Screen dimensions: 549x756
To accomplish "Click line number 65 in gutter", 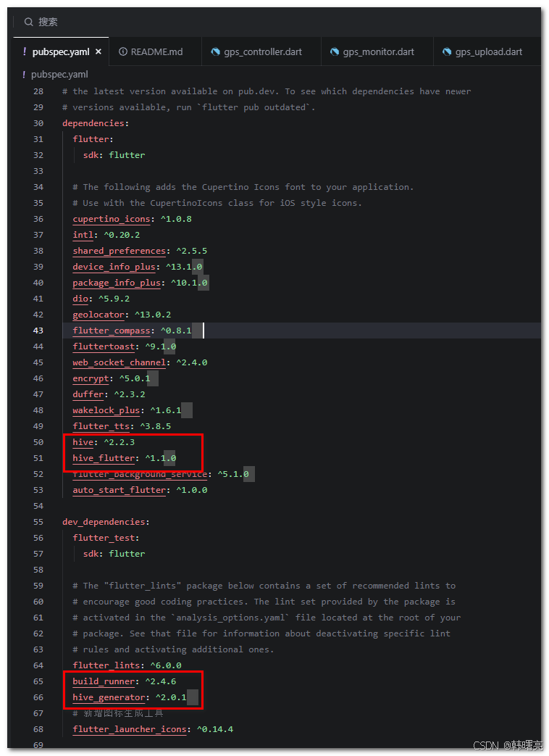I will [x=38, y=681].
